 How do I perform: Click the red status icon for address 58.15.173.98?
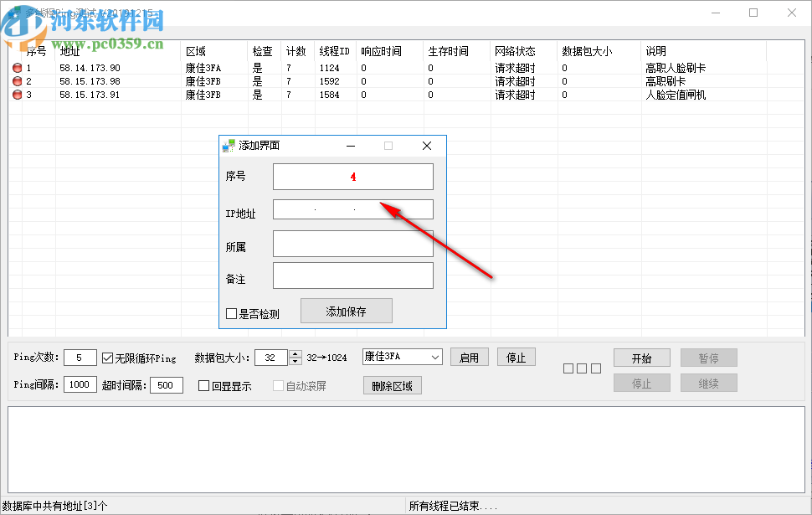point(18,80)
